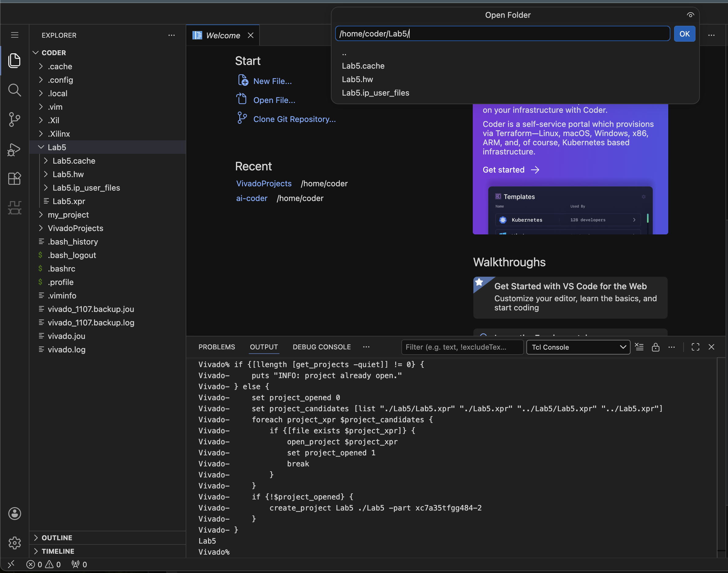Screen dimensions: 728x573
Task: Open Explorer Views and More Actions menu
Action: click(x=172, y=35)
